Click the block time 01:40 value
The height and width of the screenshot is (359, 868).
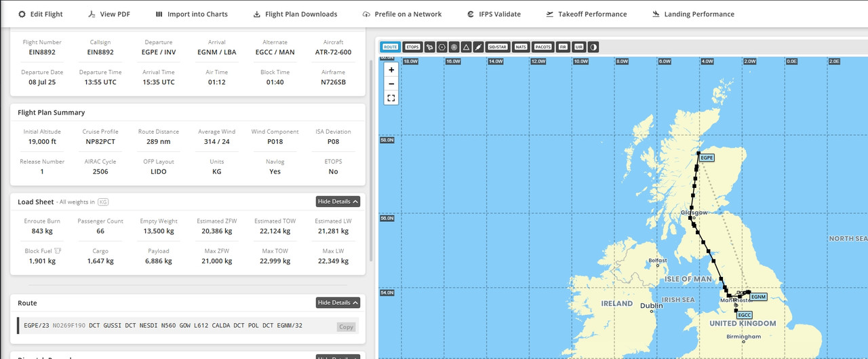(275, 82)
